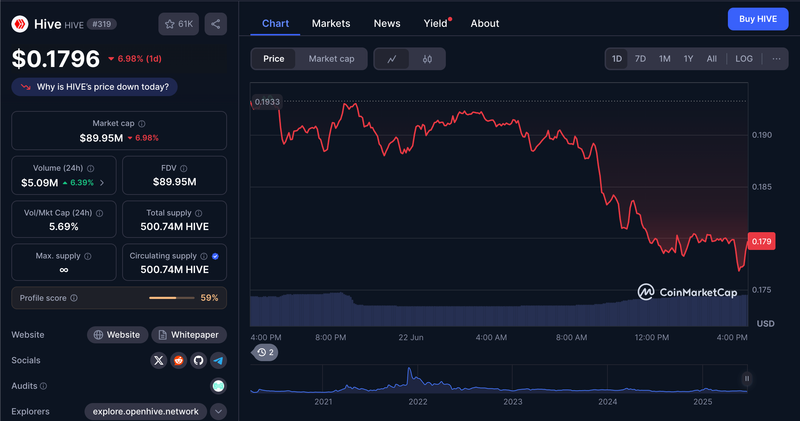Open the Max. supply info icon
The image size is (800, 421).
point(88,256)
